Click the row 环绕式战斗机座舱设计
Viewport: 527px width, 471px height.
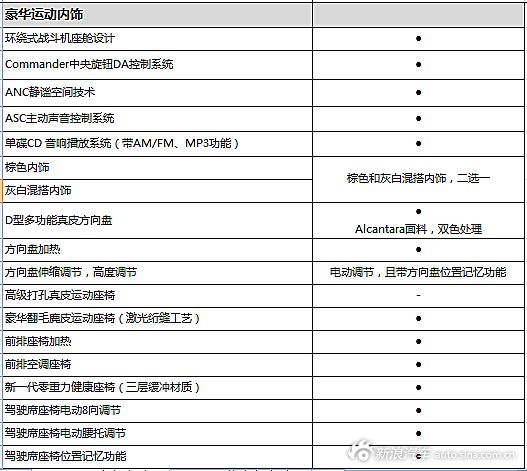pyautogui.click(x=263, y=39)
